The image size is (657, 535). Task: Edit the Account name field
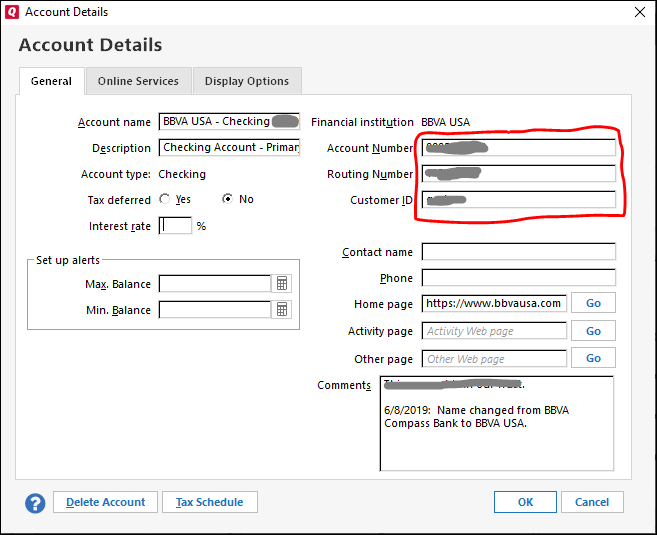(229, 121)
